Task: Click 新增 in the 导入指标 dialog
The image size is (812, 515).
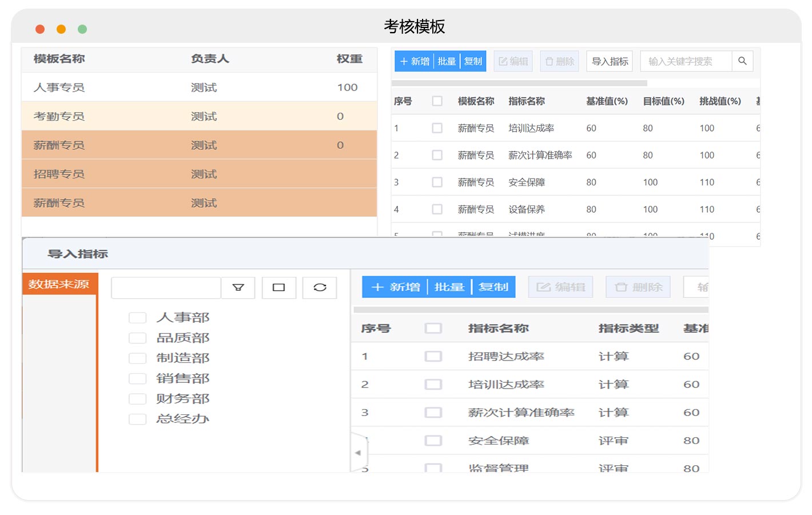Action: pyautogui.click(x=395, y=287)
